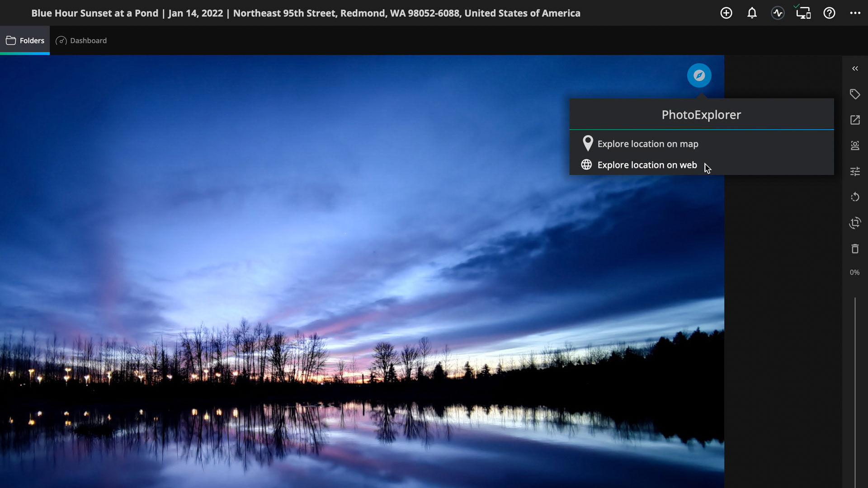The height and width of the screenshot is (488, 868).
Task: Click the share/open external icon
Action: tap(855, 120)
